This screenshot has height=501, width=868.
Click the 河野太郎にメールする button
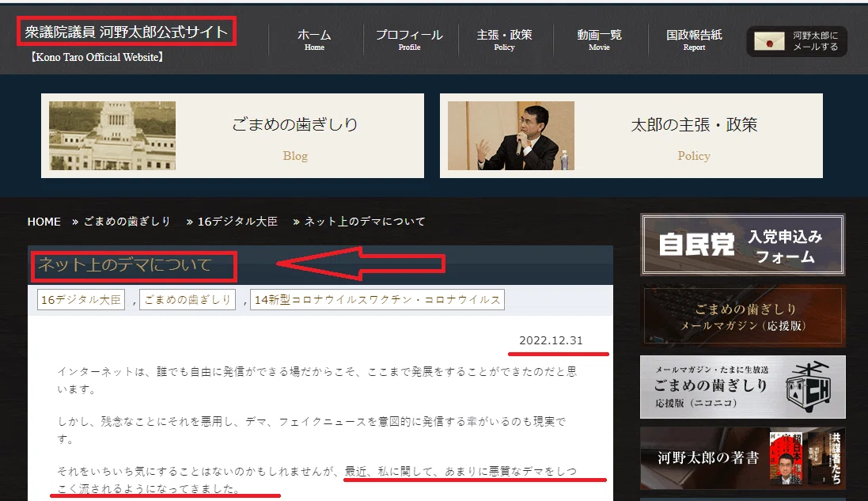point(797,41)
